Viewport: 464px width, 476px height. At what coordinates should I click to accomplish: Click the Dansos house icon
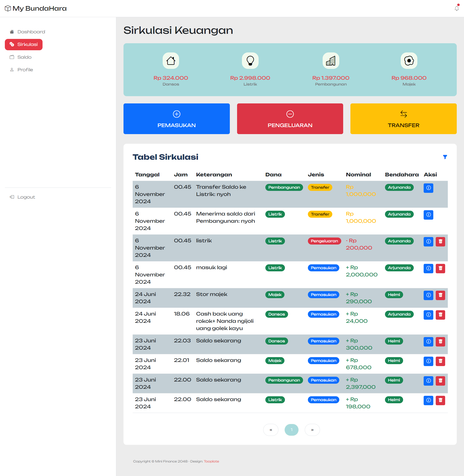pos(171,61)
